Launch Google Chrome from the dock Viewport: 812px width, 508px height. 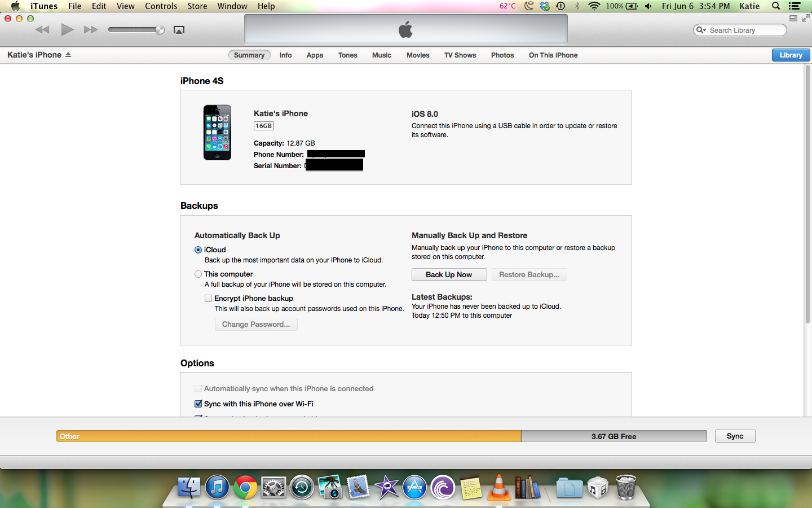click(245, 487)
